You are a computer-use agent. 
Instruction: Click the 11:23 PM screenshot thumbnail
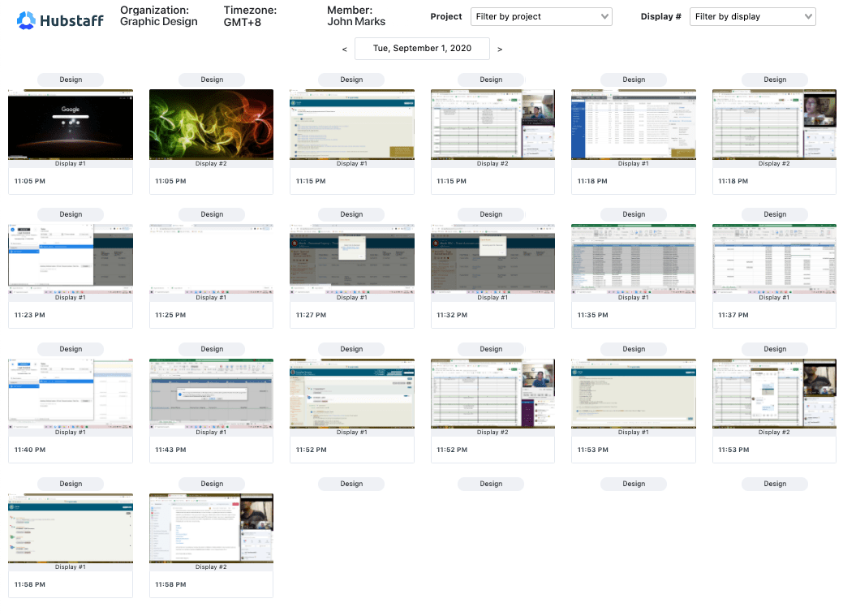pyautogui.click(x=70, y=258)
